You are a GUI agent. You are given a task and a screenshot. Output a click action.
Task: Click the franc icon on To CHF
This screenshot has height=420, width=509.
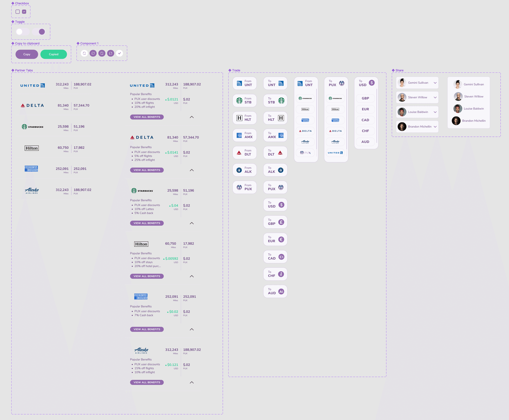281,274
